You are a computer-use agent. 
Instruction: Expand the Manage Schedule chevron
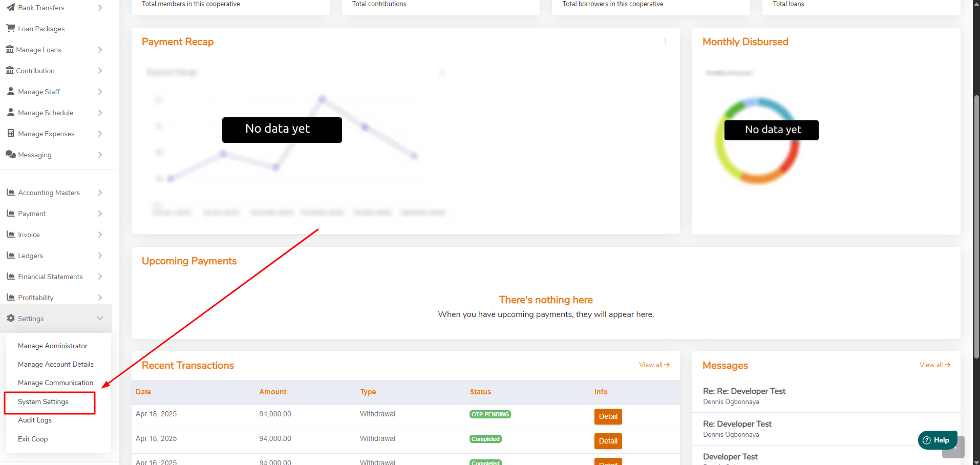(100, 113)
